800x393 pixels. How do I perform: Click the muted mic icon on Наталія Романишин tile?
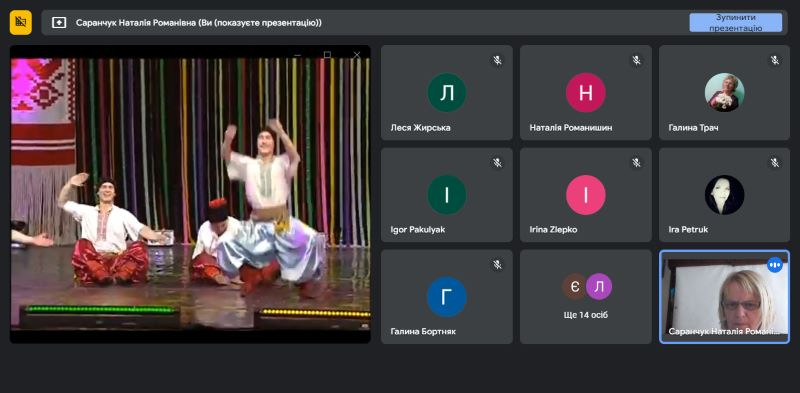[636, 60]
